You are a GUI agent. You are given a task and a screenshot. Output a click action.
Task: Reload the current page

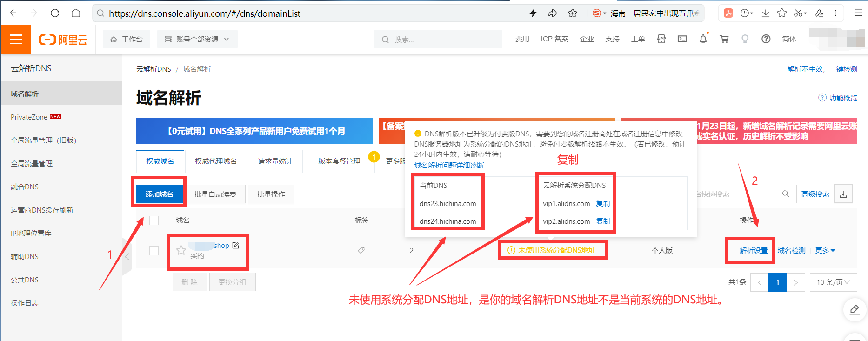(55, 13)
